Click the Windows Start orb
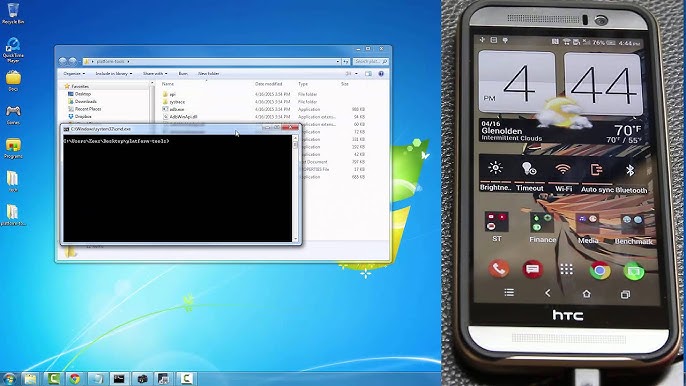This screenshot has height=386, width=686. [x=9, y=378]
